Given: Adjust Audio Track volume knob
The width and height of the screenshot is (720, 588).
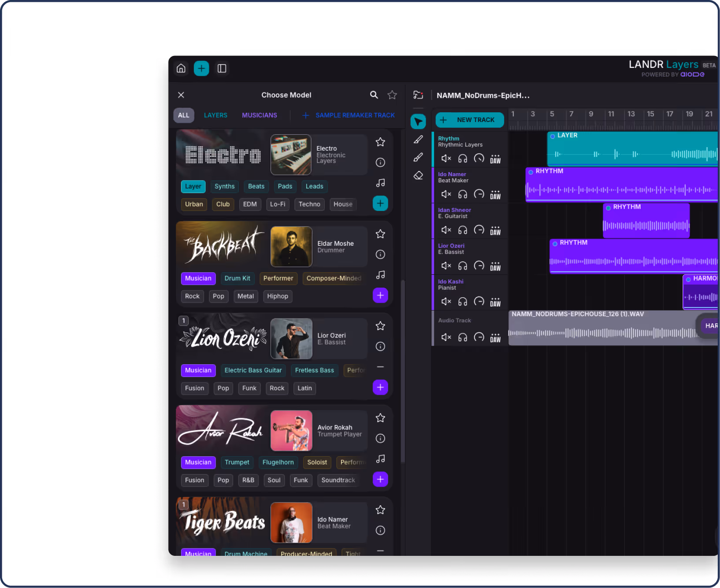Looking at the screenshot, I should coord(479,337).
